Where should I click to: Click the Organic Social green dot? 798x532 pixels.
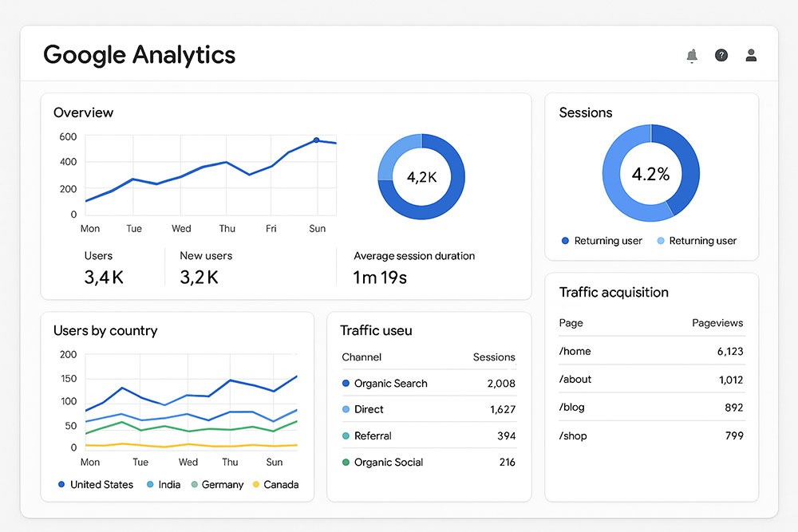346,463
